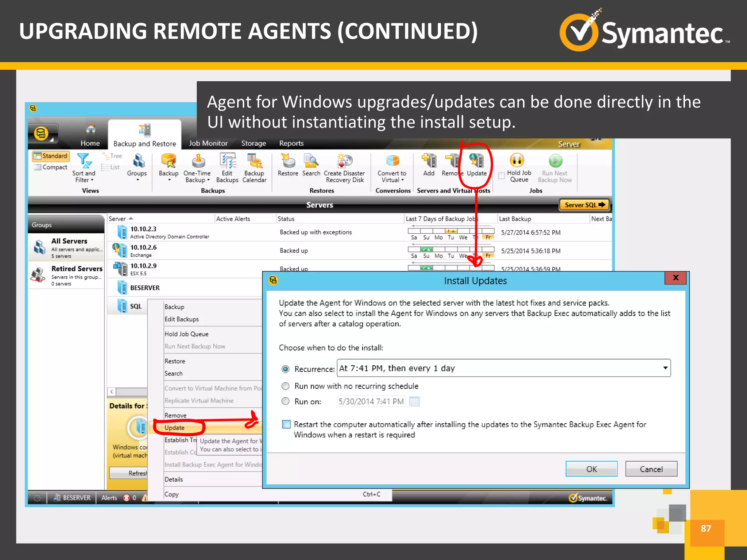Open One-Time Backup in the ribbon
Viewport: 747px width, 560px height.
tap(197, 168)
